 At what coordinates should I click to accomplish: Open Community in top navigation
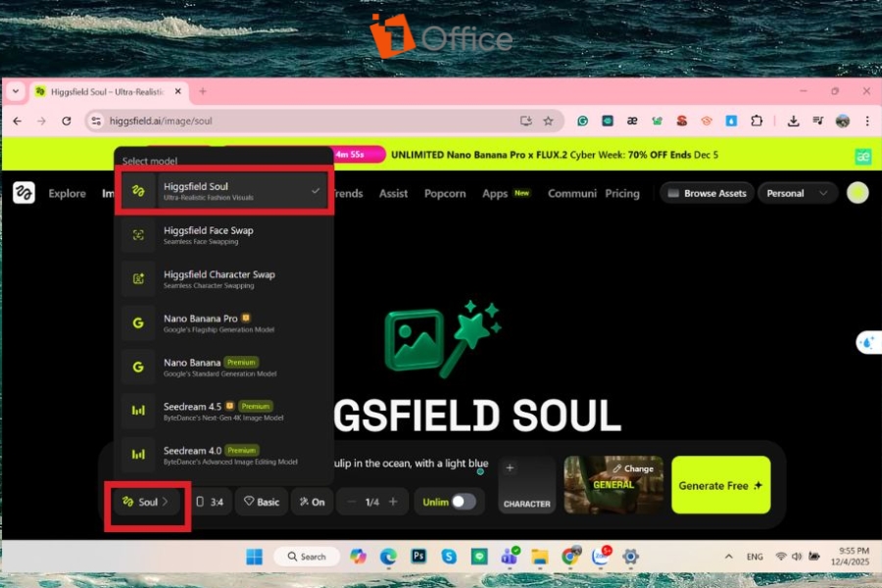[x=572, y=194]
